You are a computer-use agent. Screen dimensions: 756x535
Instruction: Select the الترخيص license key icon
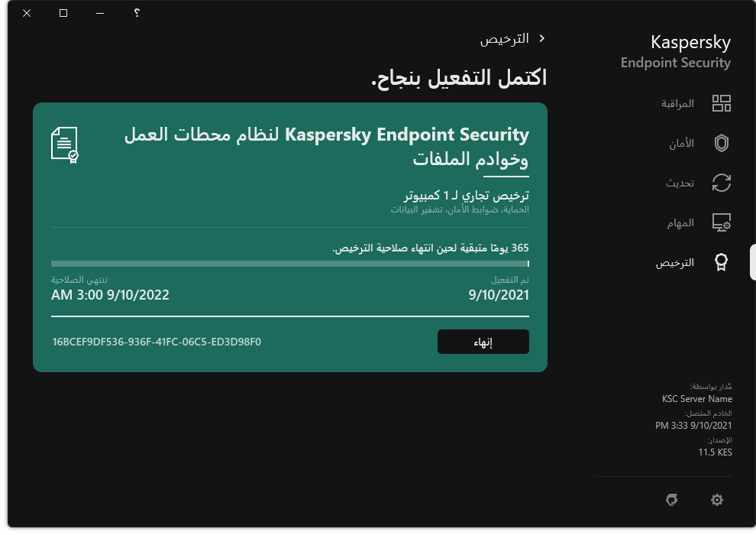tap(721, 262)
